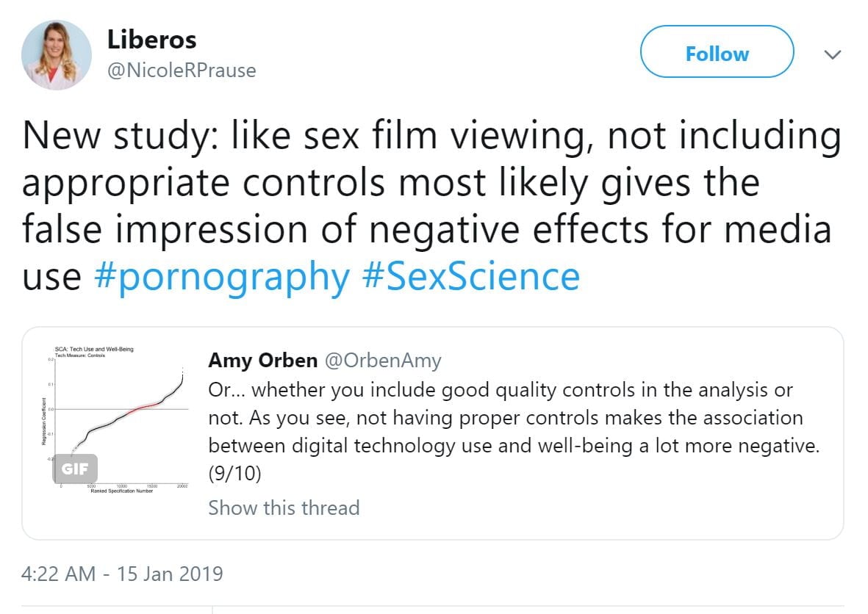Click the Amy Orben author name
Image resolution: width=868 pixels, height=614 pixels.
point(262,361)
